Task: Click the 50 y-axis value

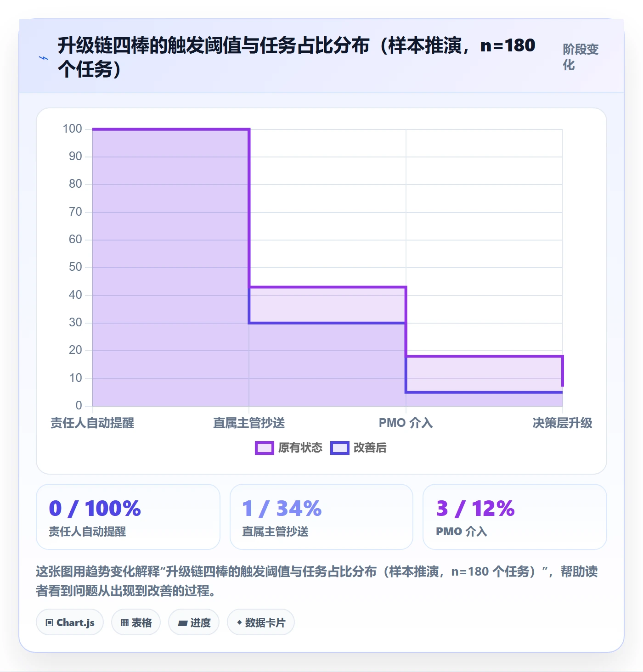Action: point(75,267)
